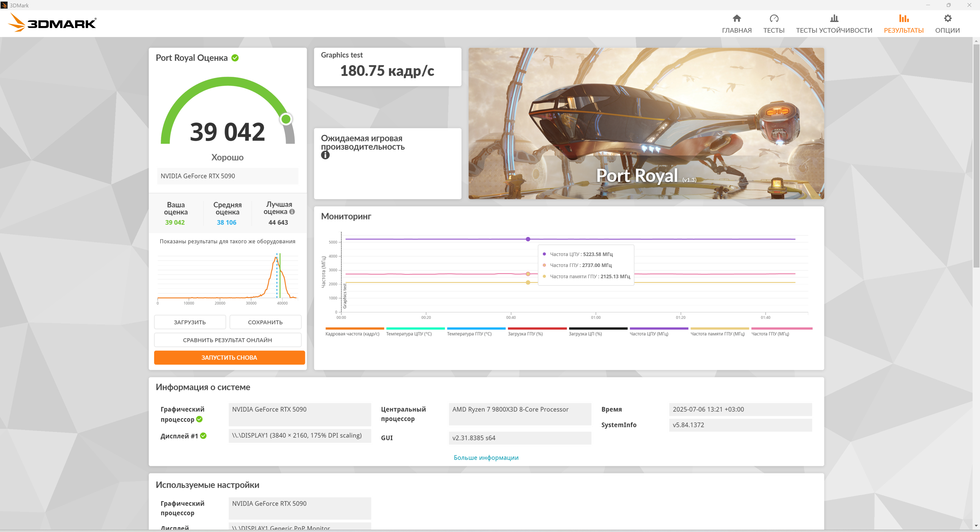The image size is (980, 532).
Task: Click info icon next to Best score
Action: coord(292,212)
